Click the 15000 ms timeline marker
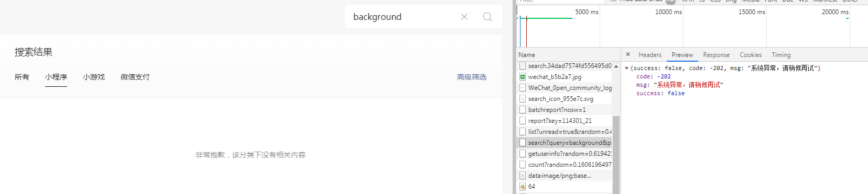The image size is (868, 194). point(752,12)
